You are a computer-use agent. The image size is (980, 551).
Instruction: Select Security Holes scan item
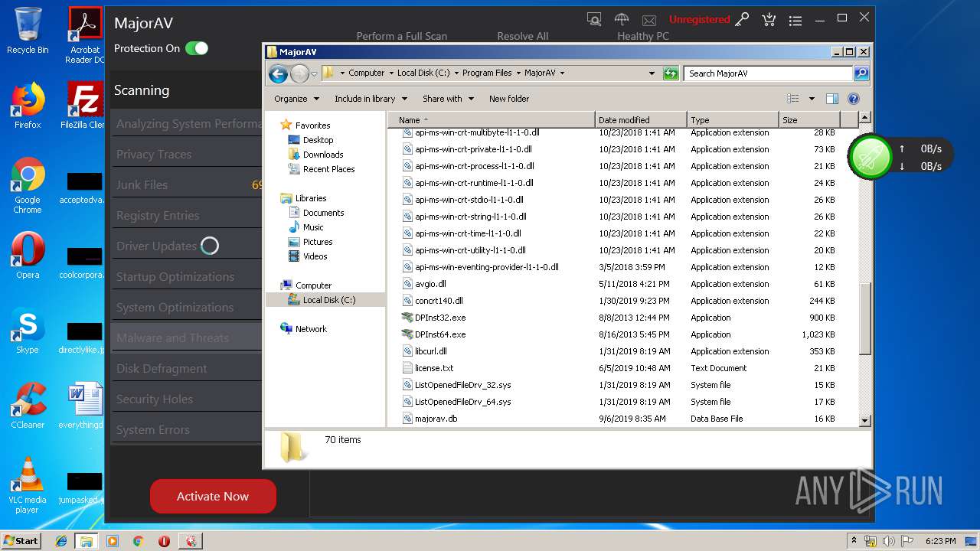coord(187,399)
